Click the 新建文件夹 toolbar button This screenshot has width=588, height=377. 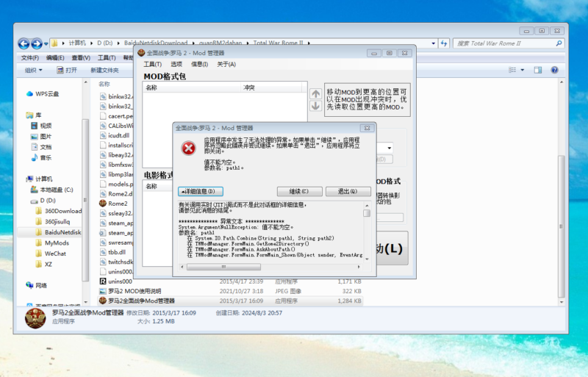point(104,70)
